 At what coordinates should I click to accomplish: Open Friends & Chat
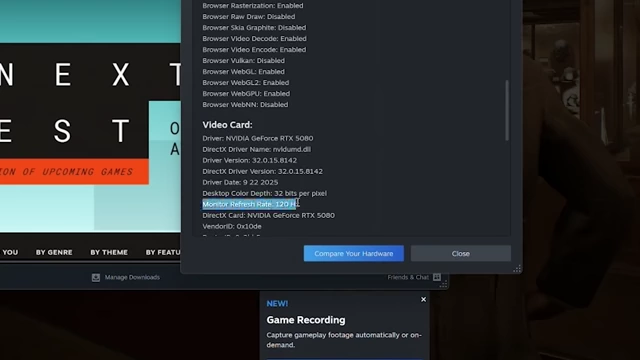[408, 277]
